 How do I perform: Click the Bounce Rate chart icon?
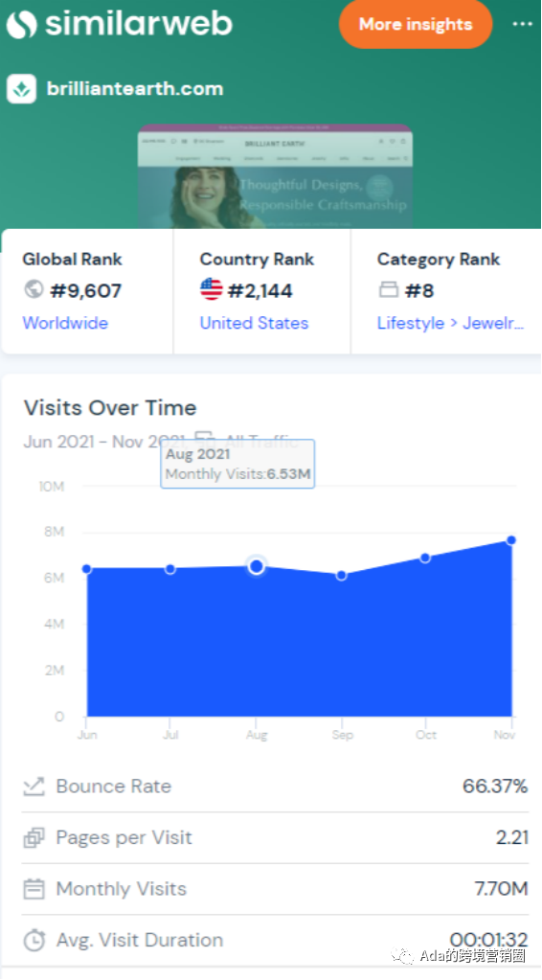click(34, 786)
